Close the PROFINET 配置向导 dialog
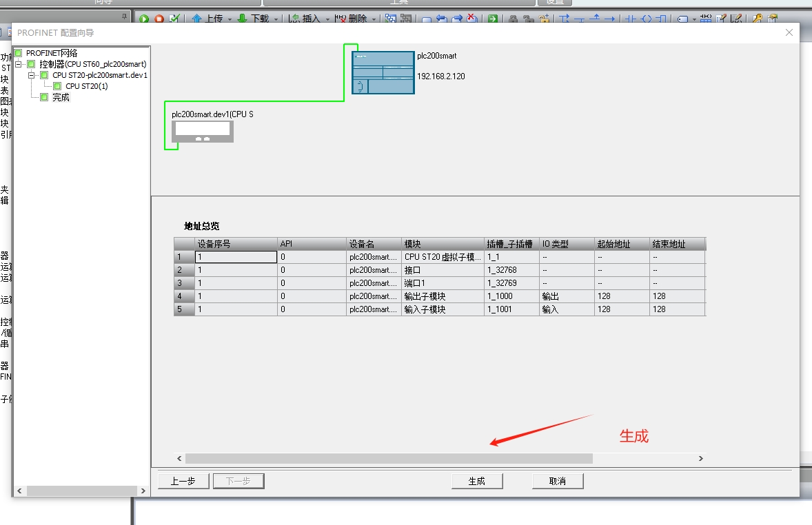The image size is (812, 525). (789, 32)
